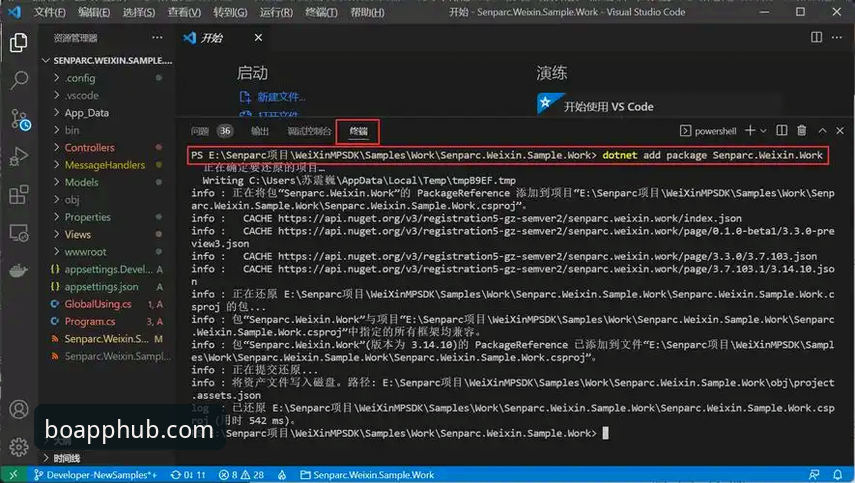Toggle split editor layout button

(x=816, y=37)
